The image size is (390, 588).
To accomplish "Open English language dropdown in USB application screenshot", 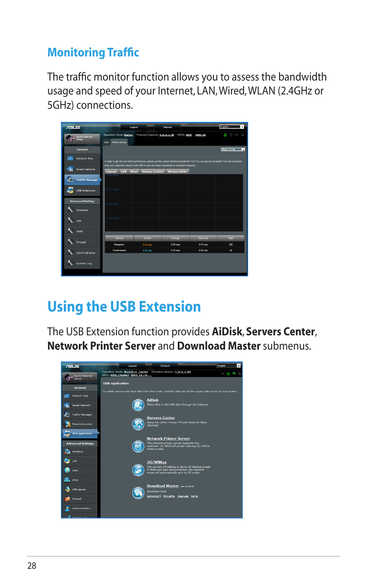I will tap(229, 366).
